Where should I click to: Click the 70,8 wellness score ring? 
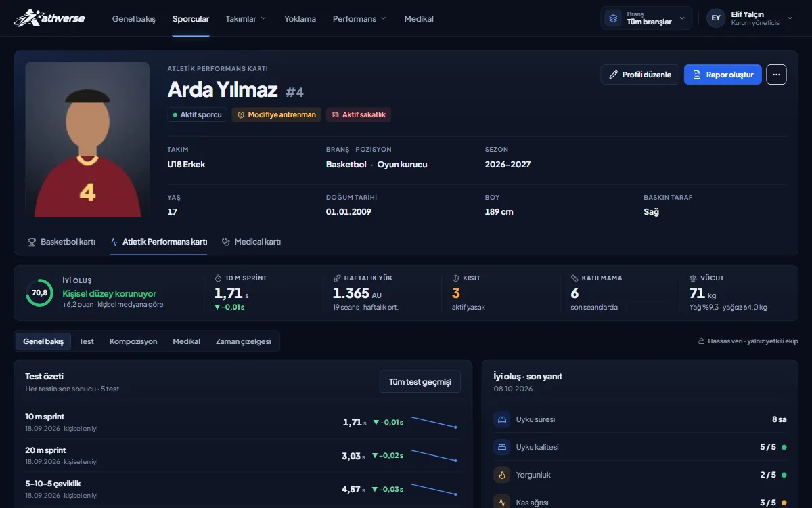click(x=39, y=293)
